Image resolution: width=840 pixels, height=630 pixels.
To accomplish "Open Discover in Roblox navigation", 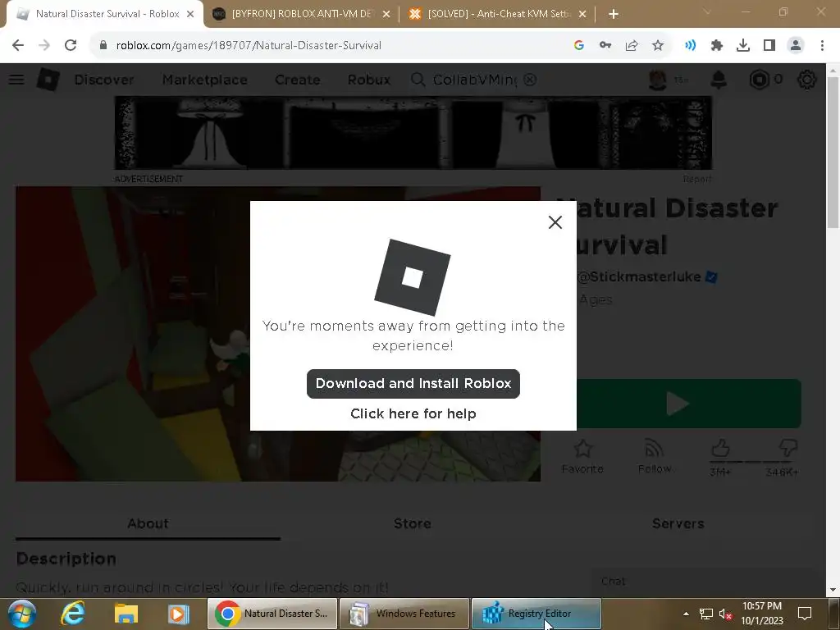I will click(x=104, y=80).
